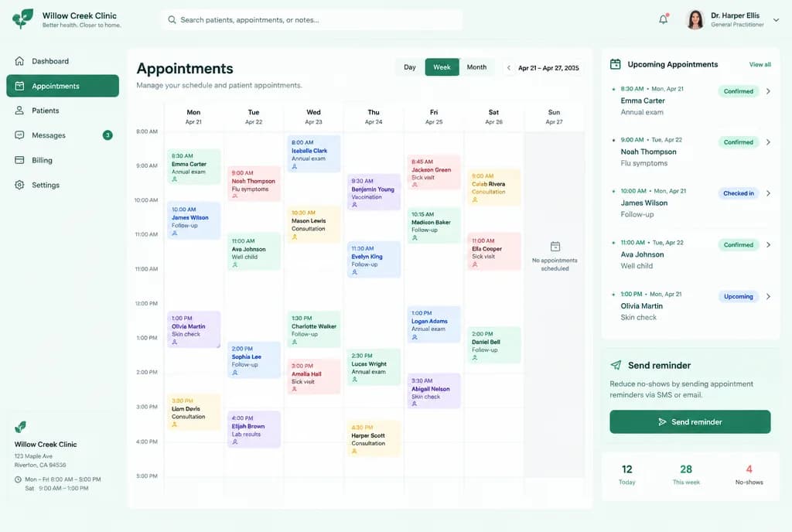The width and height of the screenshot is (792, 532).
Task: Go to previous week arrow
Action: pyautogui.click(x=509, y=67)
